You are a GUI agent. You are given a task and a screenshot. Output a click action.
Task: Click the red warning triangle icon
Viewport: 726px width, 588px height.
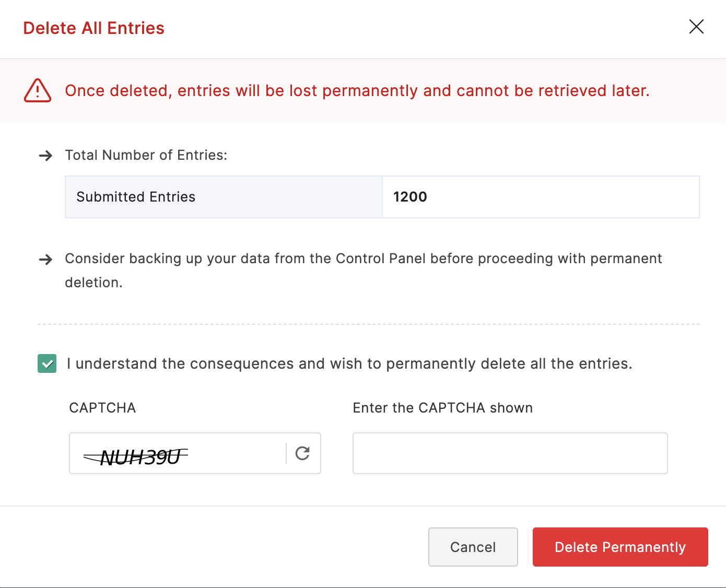click(x=38, y=91)
